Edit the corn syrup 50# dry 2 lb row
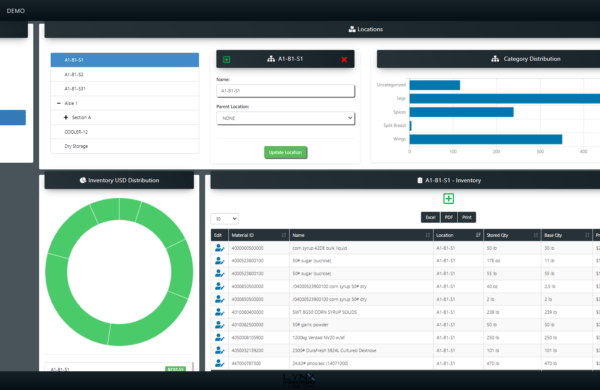The height and width of the screenshot is (390, 600). pos(219,299)
